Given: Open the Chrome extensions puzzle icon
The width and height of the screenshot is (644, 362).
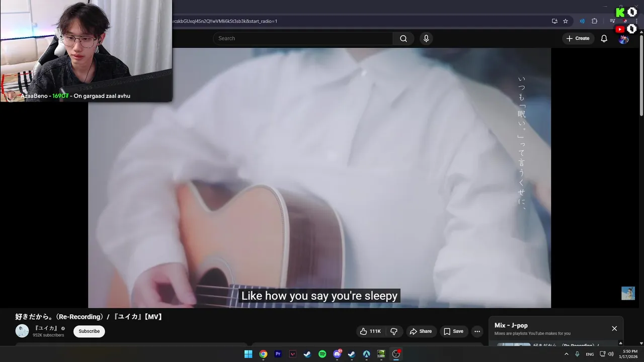Looking at the screenshot, I should pos(595,21).
